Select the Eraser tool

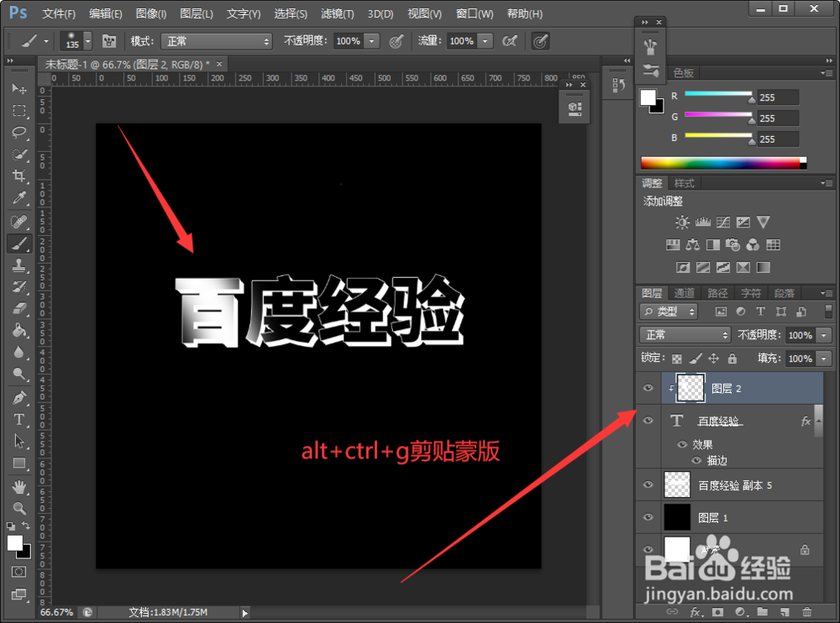pos(19,308)
